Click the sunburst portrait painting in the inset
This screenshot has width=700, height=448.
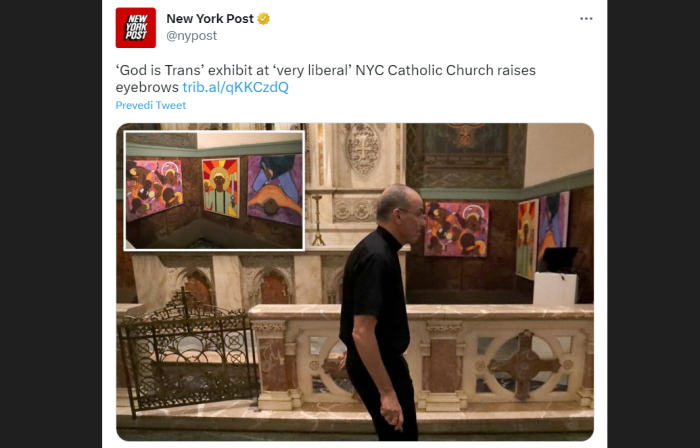tap(221, 187)
